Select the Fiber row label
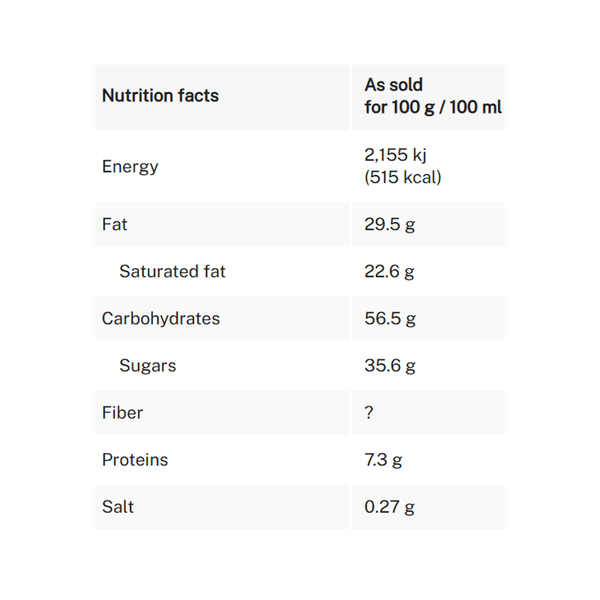The image size is (600, 600). coord(122,412)
